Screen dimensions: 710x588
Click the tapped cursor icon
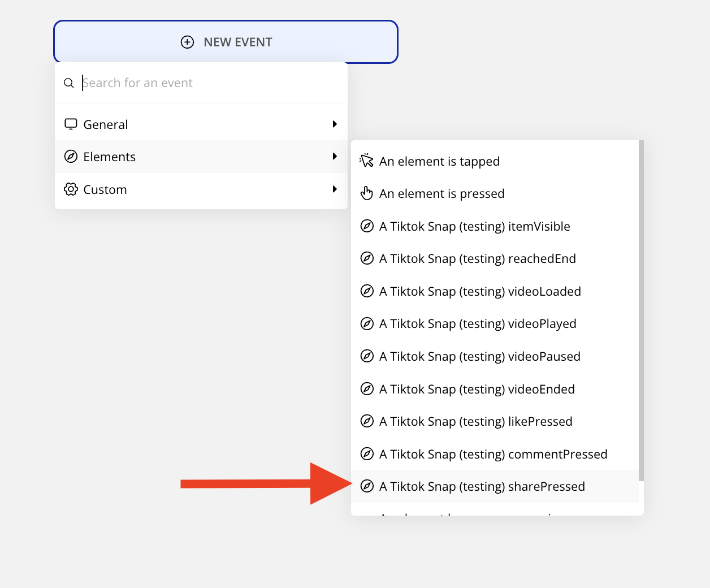[367, 161]
